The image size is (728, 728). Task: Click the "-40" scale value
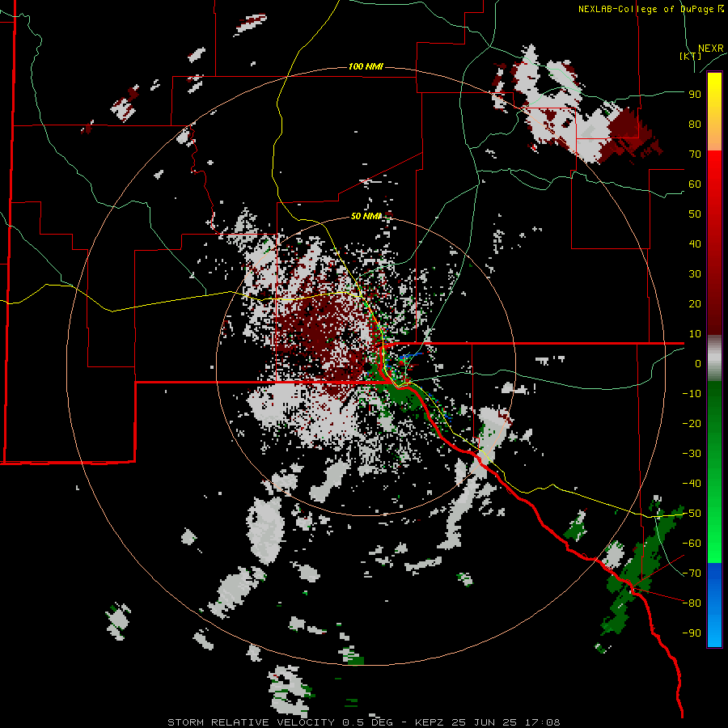(692, 484)
